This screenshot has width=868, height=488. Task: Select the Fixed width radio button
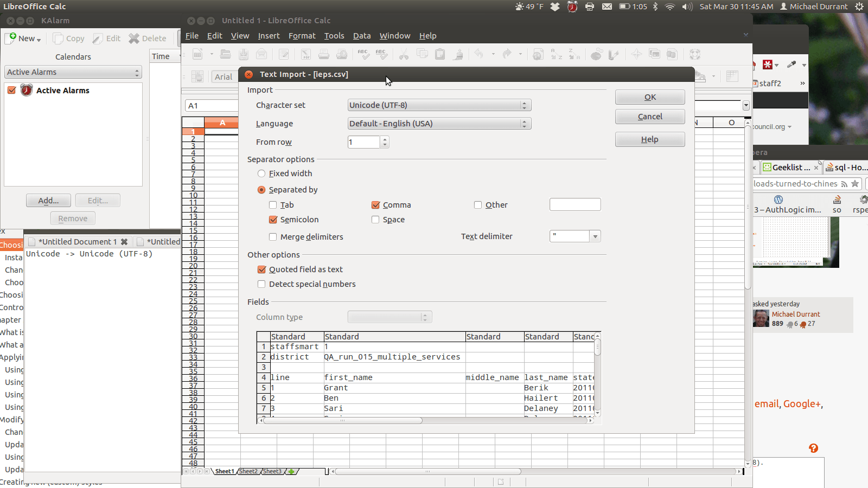(261, 174)
